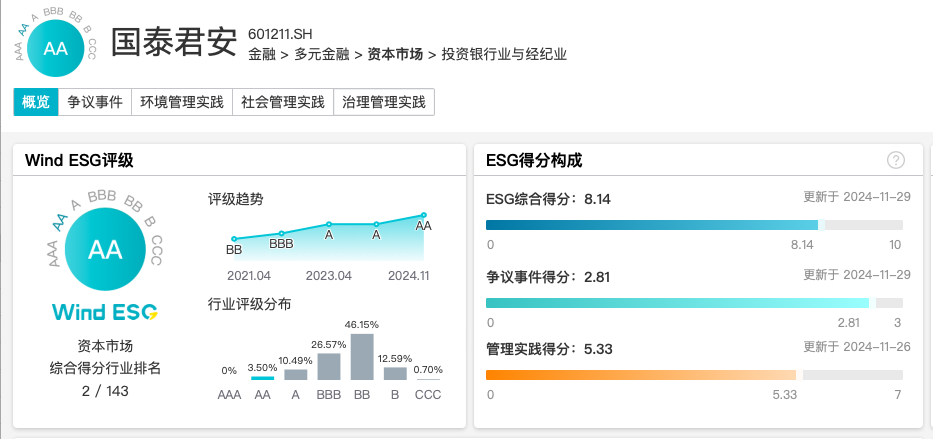Click the ESG得分构成 panel title
The height and width of the screenshot is (439, 933).
pos(534,160)
